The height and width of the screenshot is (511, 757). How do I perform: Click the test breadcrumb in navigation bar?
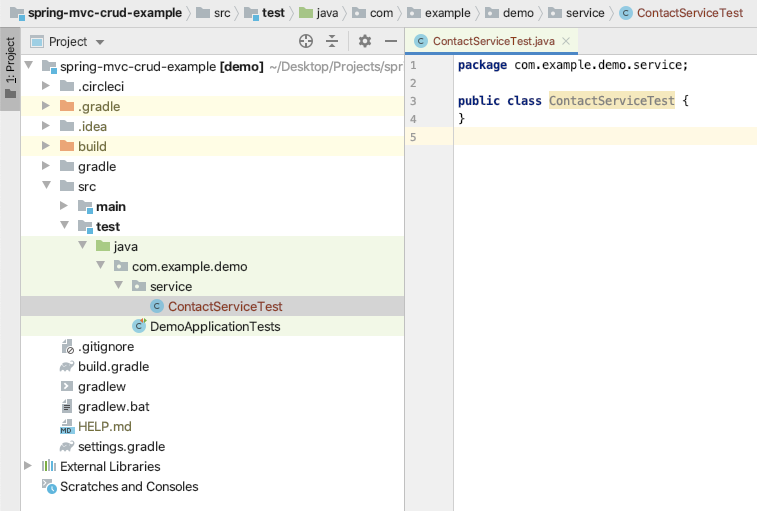pos(265,13)
